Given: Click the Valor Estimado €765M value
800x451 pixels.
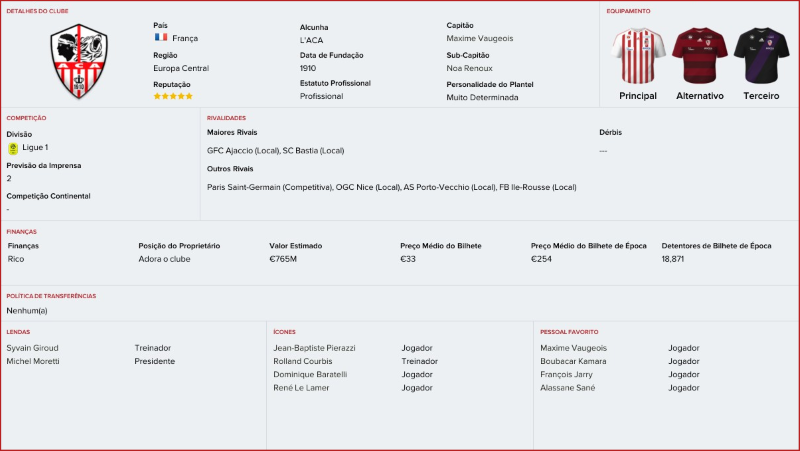Looking at the screenshot, I should coord(283,259).
